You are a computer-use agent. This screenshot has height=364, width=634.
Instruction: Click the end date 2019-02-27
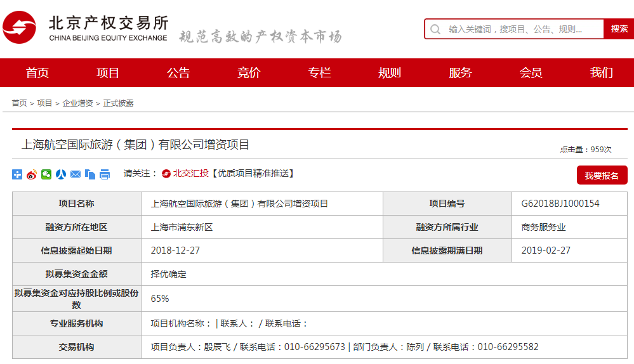click(x=546, y=250)
